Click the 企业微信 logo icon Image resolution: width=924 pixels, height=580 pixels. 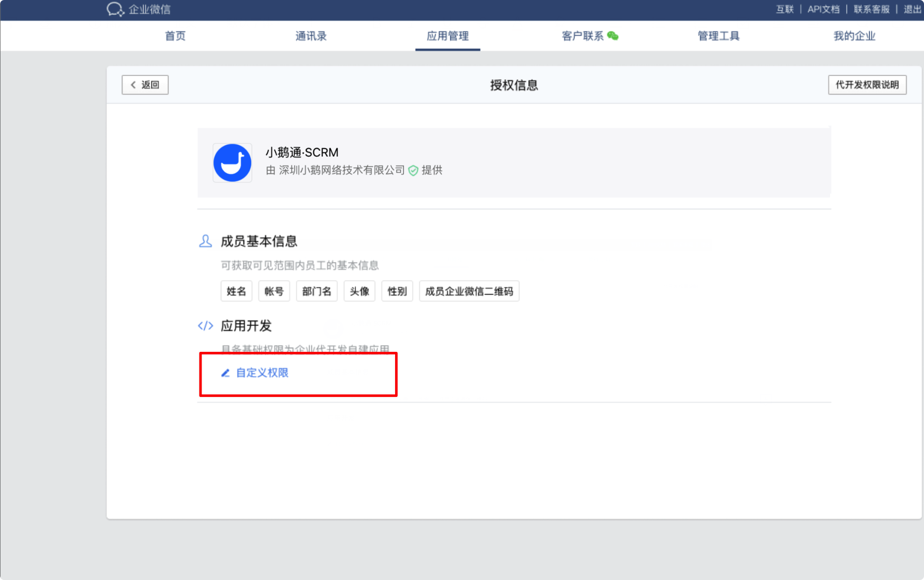click(x=115, y=9)
